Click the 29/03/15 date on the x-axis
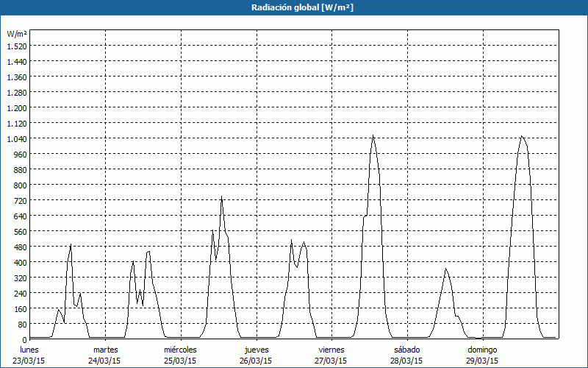Screen dimensions: 588x368 point(482,361)
